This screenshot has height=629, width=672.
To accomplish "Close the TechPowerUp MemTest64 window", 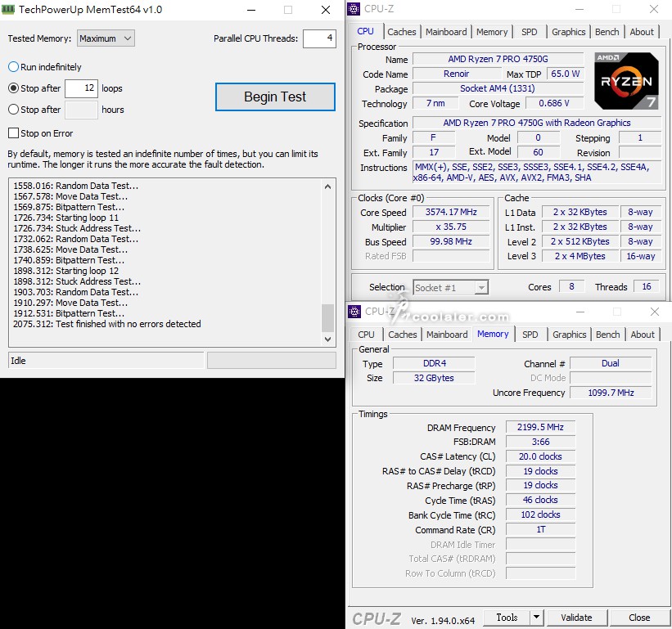I will pyautogui.click(x=324, y=10).
